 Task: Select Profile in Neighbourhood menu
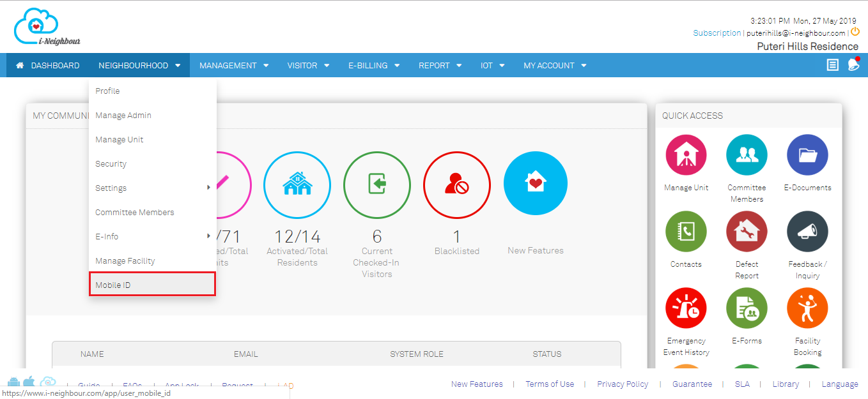(153, 91)
